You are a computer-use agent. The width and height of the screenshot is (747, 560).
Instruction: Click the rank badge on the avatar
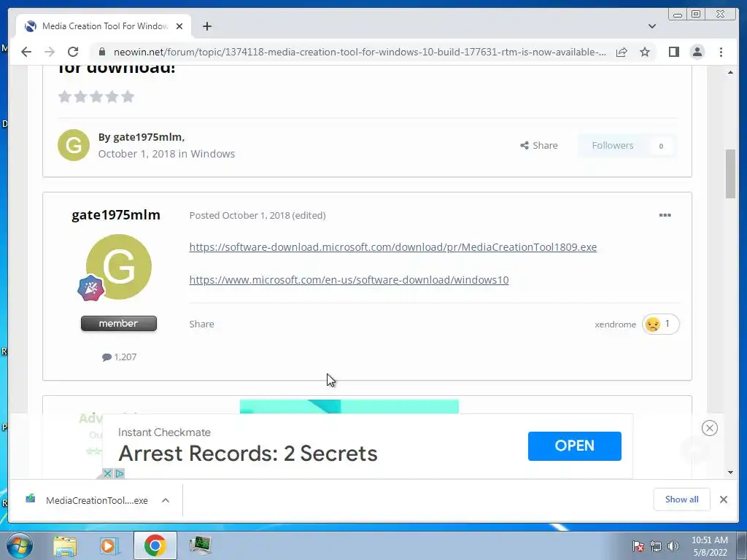[90, 287]
